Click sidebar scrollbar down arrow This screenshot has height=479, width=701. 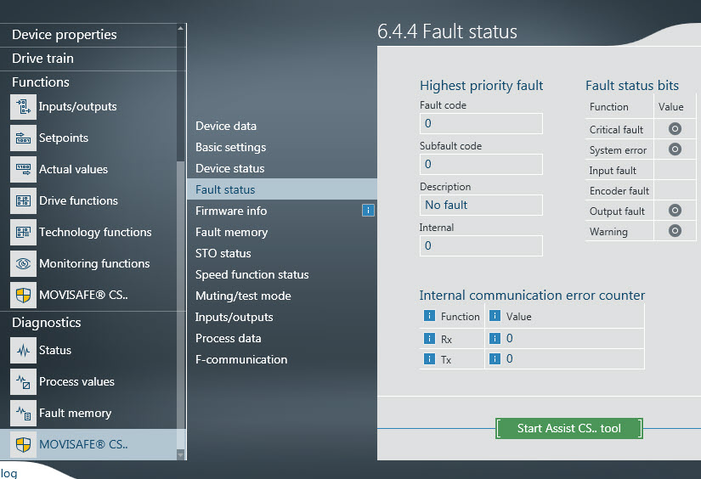point(181,454)
